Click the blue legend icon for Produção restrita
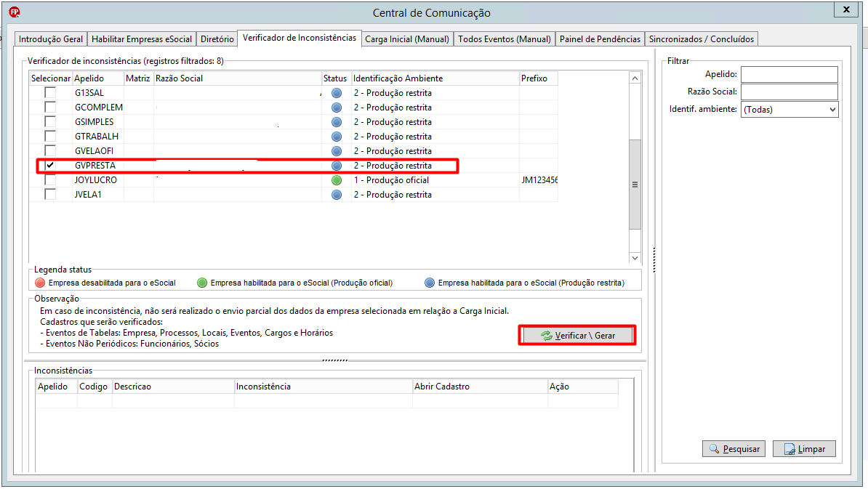The width and height of the screenshot is (868, 489). pyautogui.click(x=430, y=283)
